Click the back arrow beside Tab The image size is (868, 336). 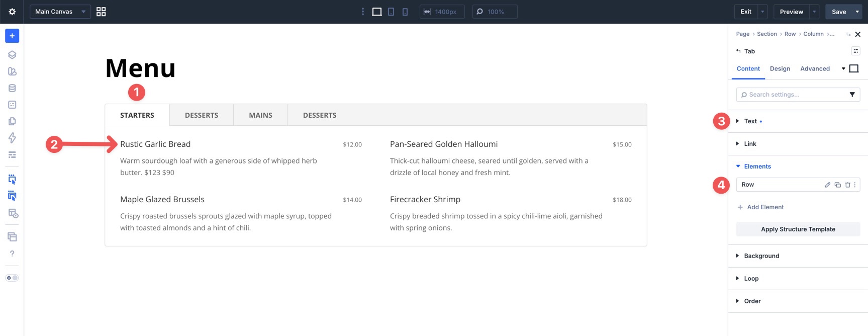738,51
